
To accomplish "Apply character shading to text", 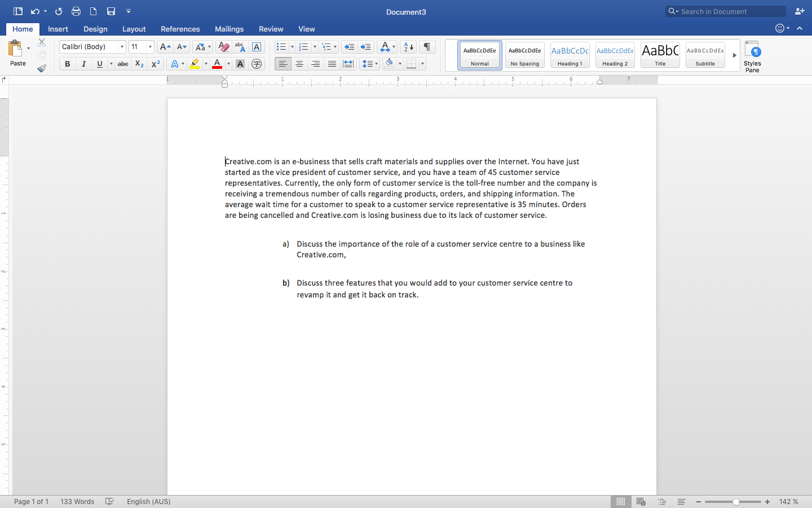I will [x=240, y=64].
